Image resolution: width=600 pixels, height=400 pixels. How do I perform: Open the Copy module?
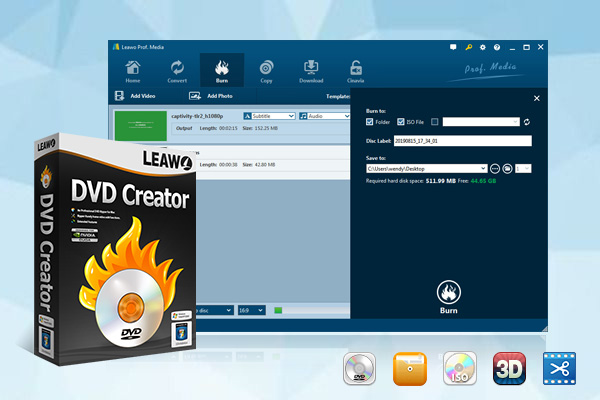click(x=266, y=72)
